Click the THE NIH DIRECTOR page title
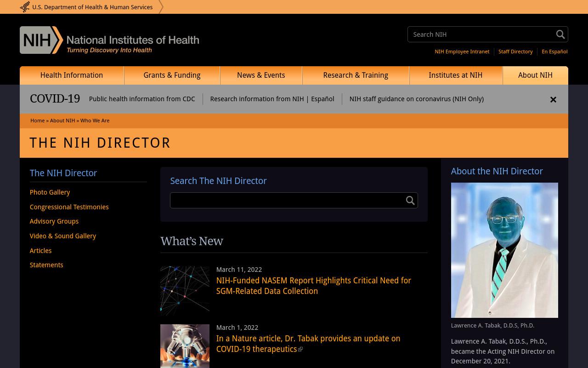The width and height of the screenshot is (588, 368). point(100,143)
